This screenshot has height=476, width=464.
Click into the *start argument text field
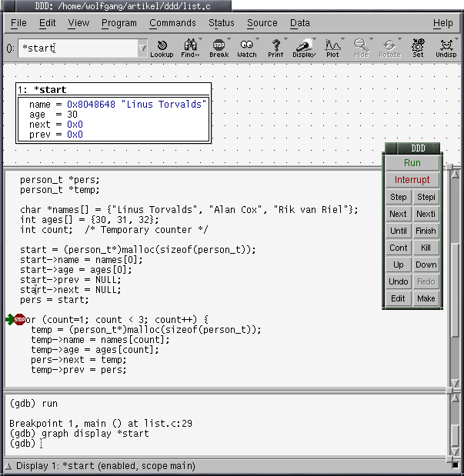[x=77, y=48]
